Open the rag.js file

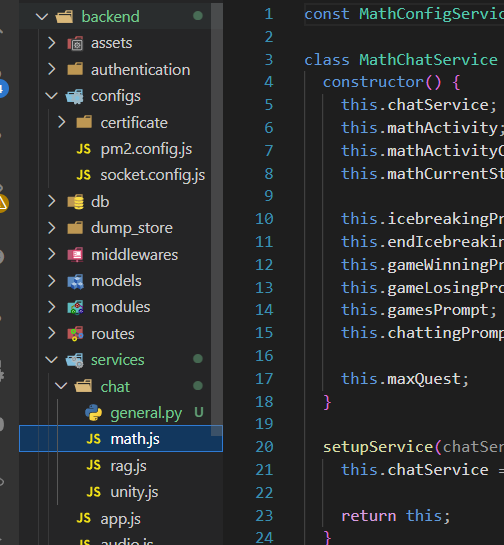(x=128, y=466)
